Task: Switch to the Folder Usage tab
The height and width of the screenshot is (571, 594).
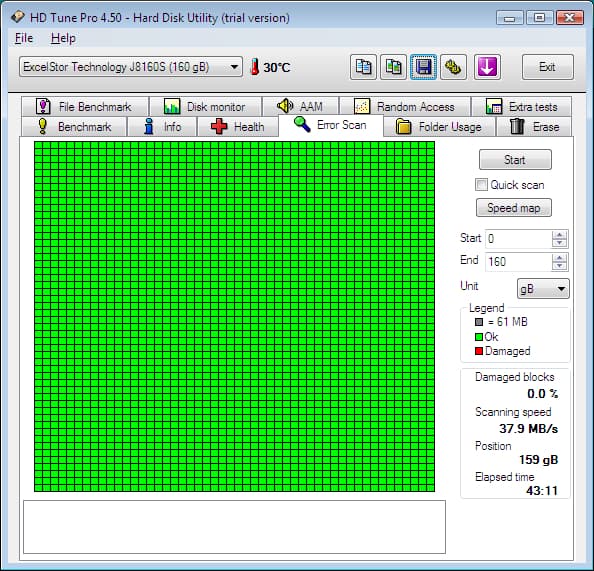Action: pyautogui.click(x=439, y=127)
